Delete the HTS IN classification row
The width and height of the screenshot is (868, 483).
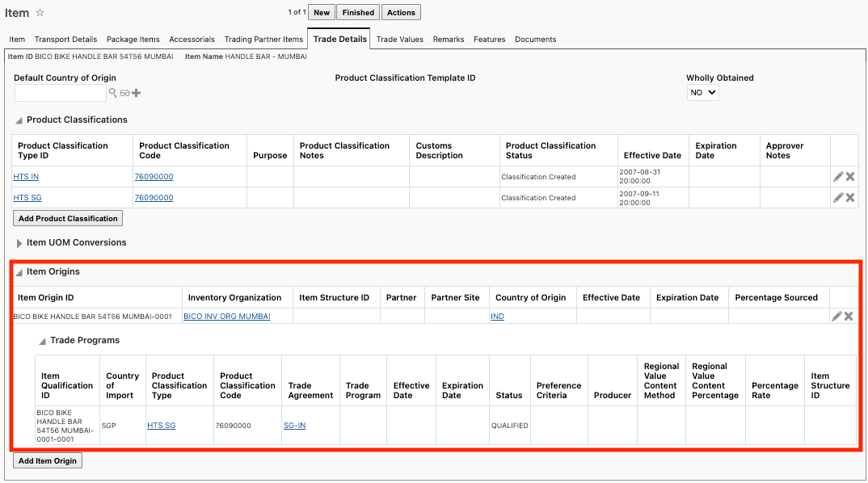pyautogui.click(x=850, y=176)
